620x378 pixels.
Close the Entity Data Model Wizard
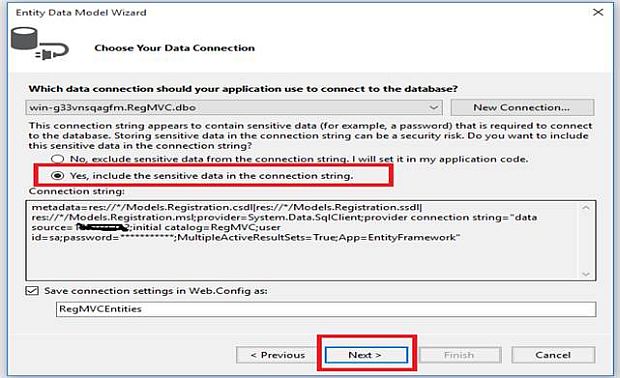tap(598, 12)
